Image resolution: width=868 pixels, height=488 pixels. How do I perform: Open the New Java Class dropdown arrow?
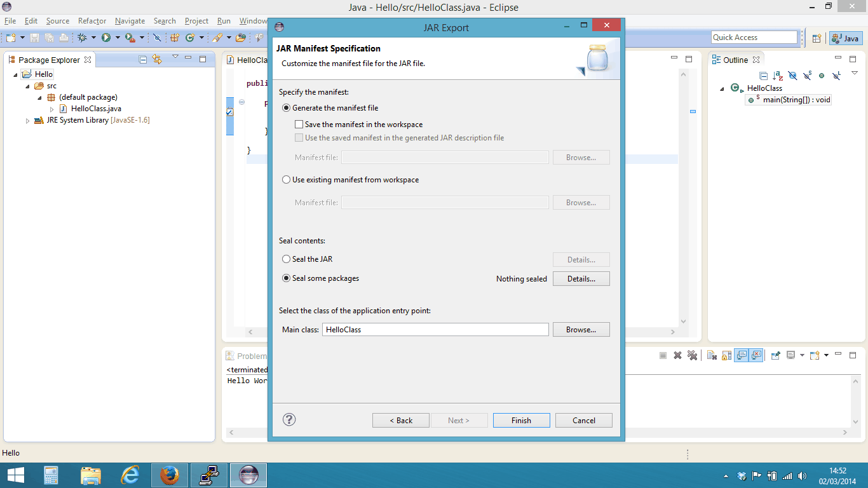[x=201, y=37]
